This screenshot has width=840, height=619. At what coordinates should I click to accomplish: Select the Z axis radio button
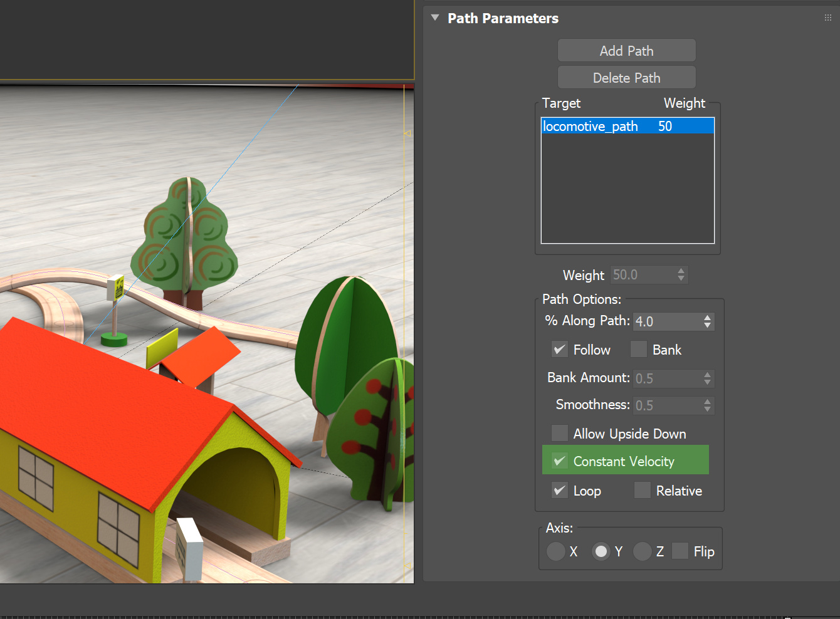[x=642, y=551]
